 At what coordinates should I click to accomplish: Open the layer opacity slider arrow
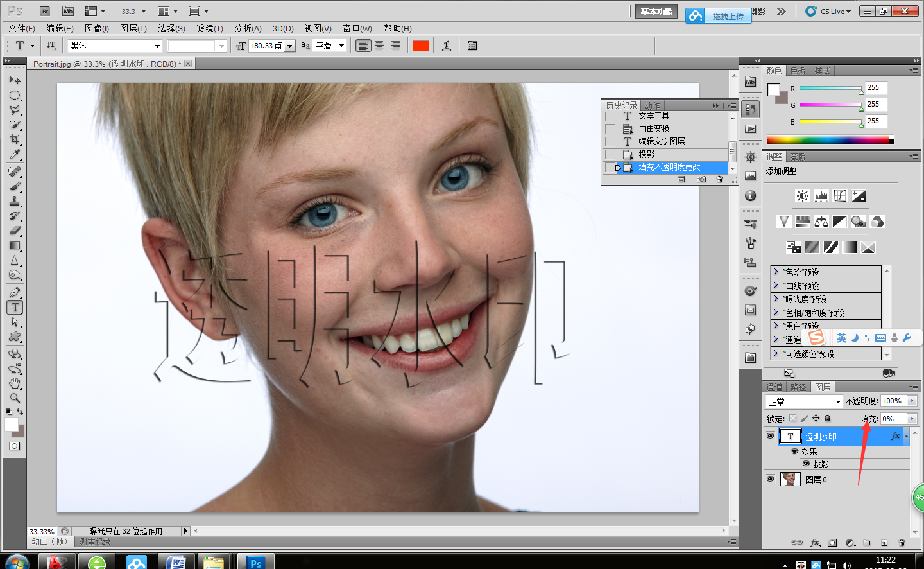[912, 401]
